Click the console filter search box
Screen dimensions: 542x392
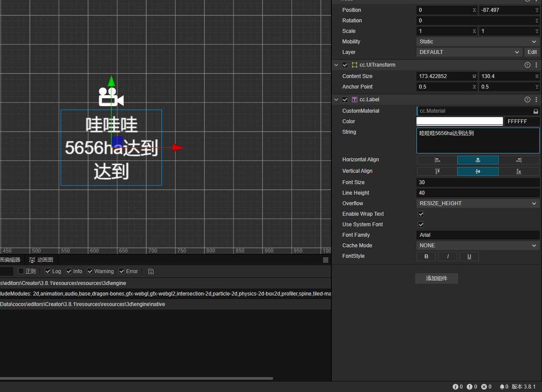click(7, 271)
